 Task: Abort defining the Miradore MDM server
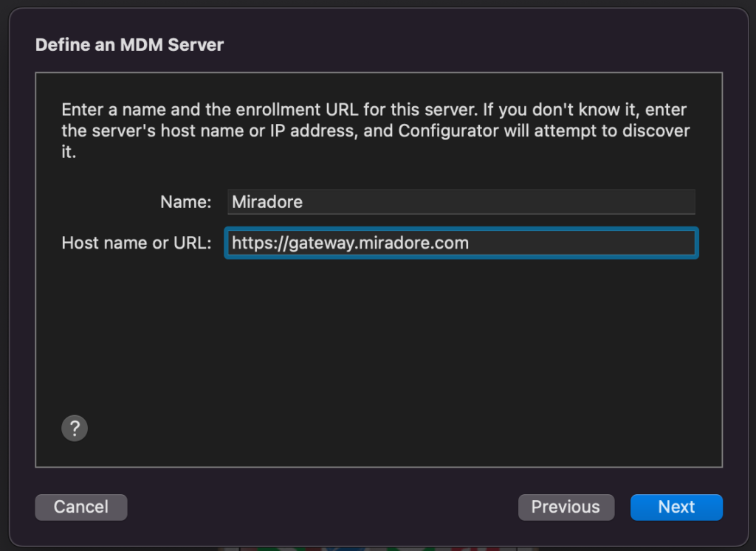[80, 507]
